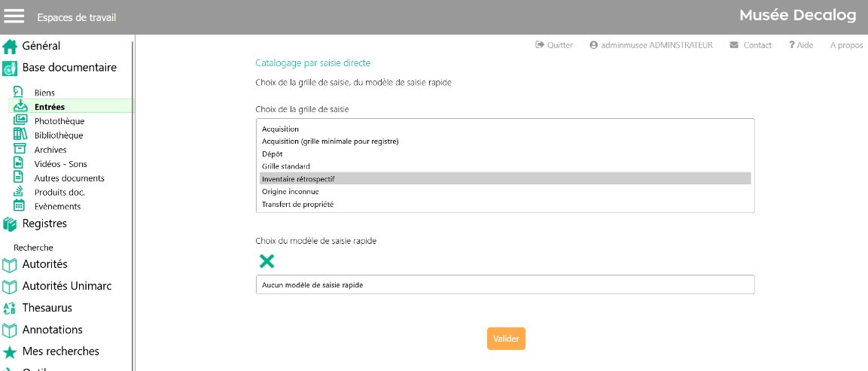Select Biens in the sidebar
Viewport: 868px width, 371px height.
tap(44, 93)
